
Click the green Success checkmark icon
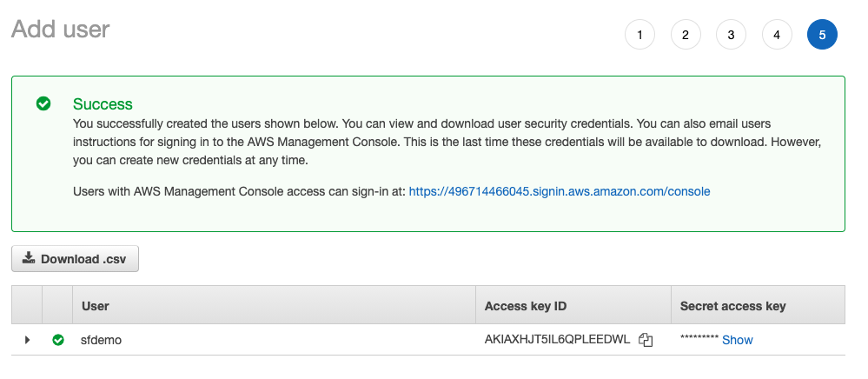[43, 103]
